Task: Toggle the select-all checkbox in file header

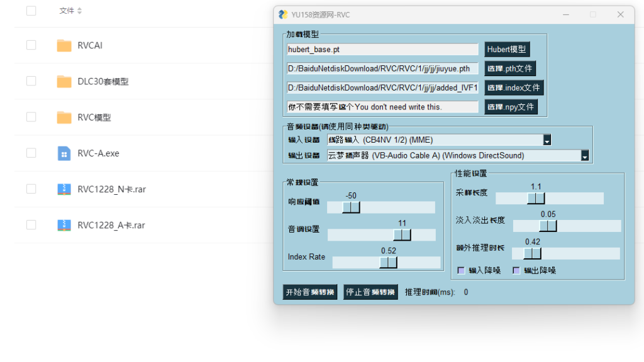Action: (31, 11)
